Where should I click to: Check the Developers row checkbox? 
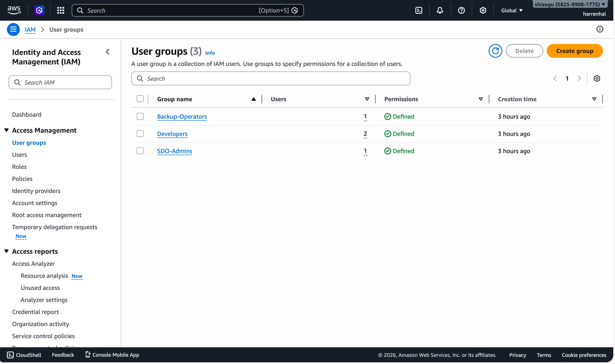[x=140, y=134]
